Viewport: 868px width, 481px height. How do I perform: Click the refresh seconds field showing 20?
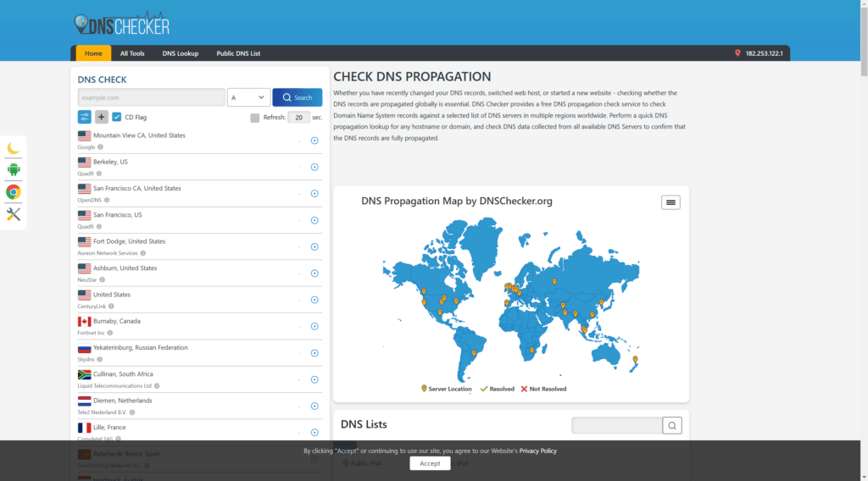(x=299, y=117)
